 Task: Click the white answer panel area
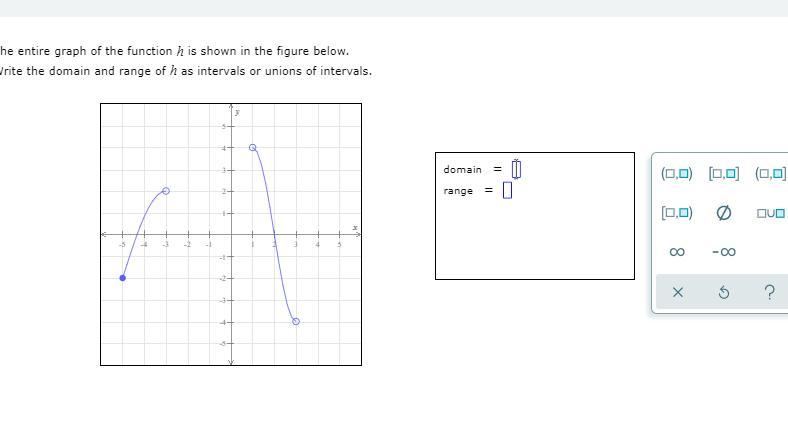[534, 240]
